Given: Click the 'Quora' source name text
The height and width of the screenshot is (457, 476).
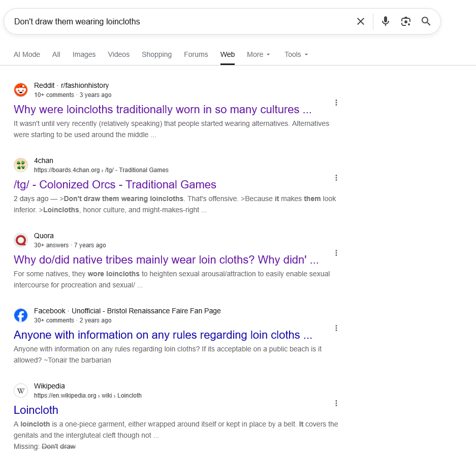Looking at the screenshot, I should [x=44, y=236].
